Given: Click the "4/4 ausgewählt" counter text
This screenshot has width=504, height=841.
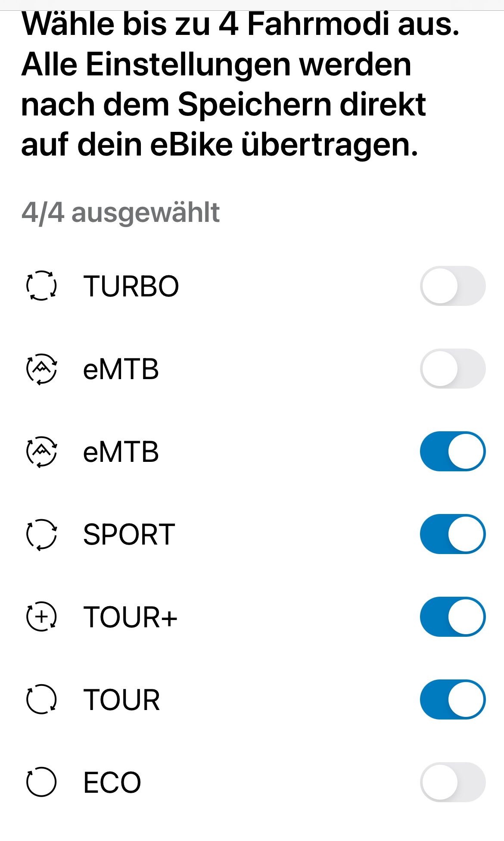Looking at the screenshot, I should pyautogui.click(x=121, y=212).
